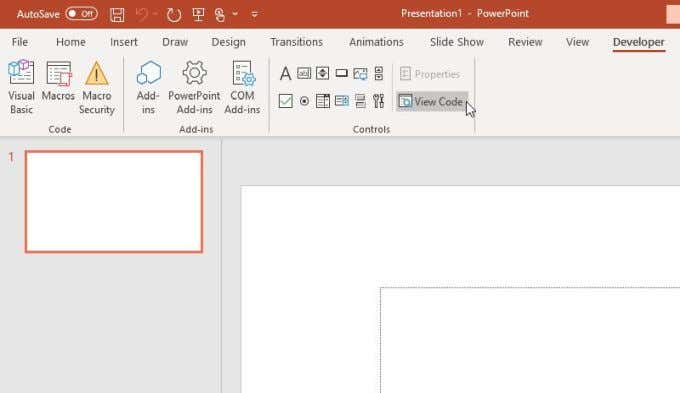
Task: Expand the Undo history dropdown arrow
Action: pos(155,14)
